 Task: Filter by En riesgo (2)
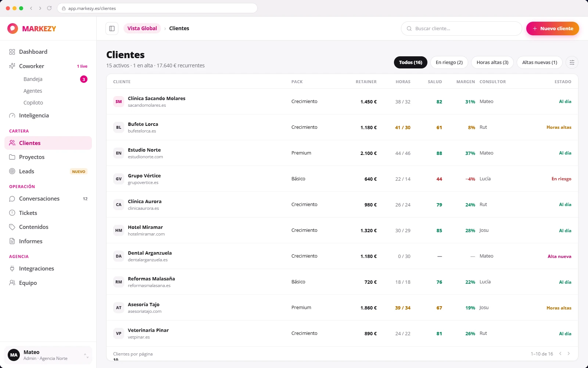click(x=449, y=63)
